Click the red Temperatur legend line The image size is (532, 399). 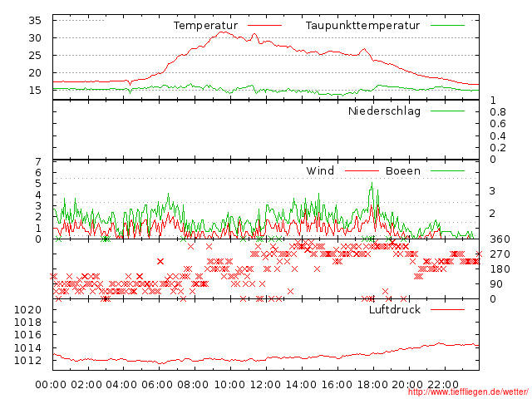pyautogui.click(x=264, y=26)
